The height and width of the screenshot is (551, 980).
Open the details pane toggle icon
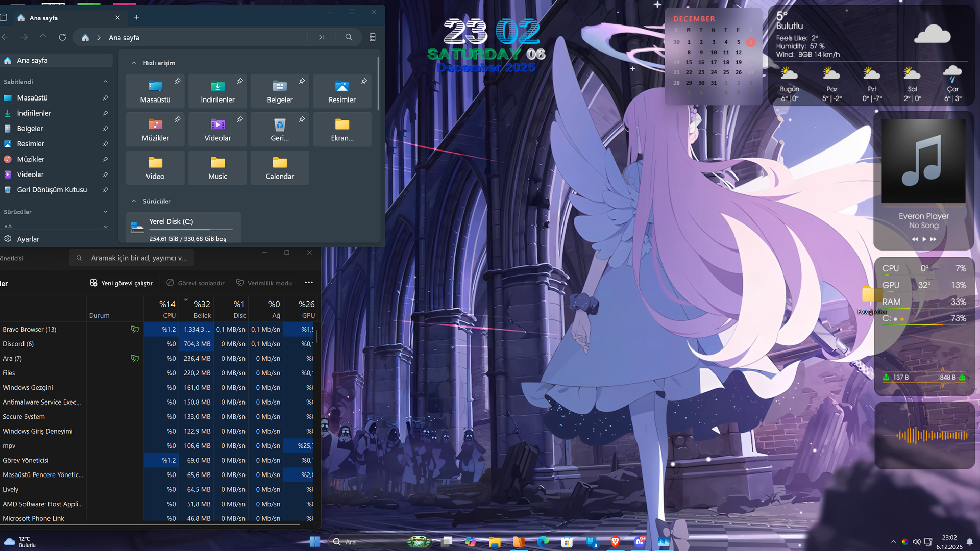(x=373, y=37)
